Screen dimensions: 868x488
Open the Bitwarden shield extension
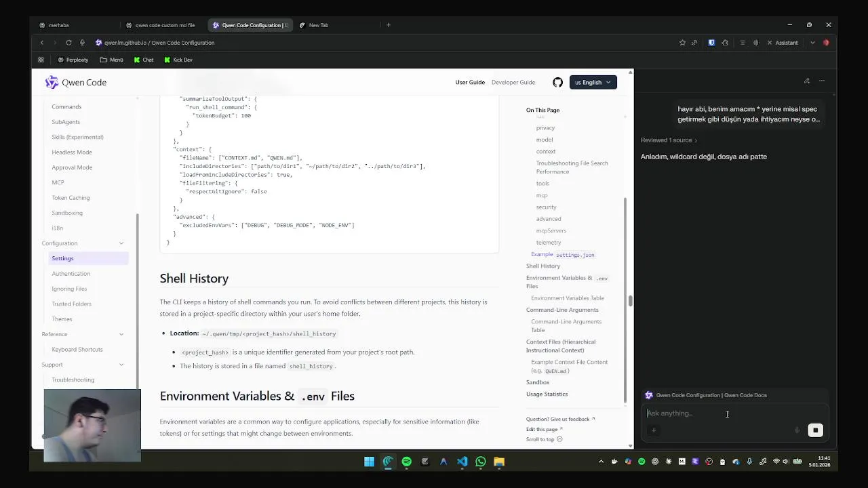(711, 43)
